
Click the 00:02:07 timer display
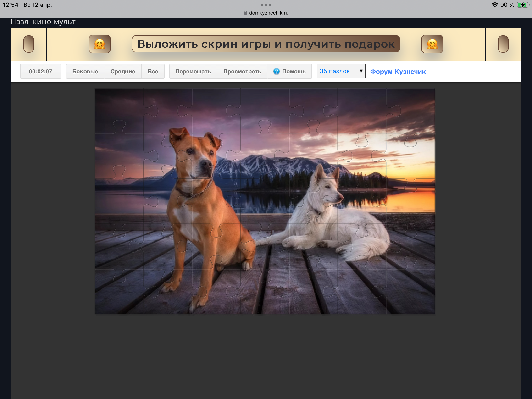click(40, 72)
